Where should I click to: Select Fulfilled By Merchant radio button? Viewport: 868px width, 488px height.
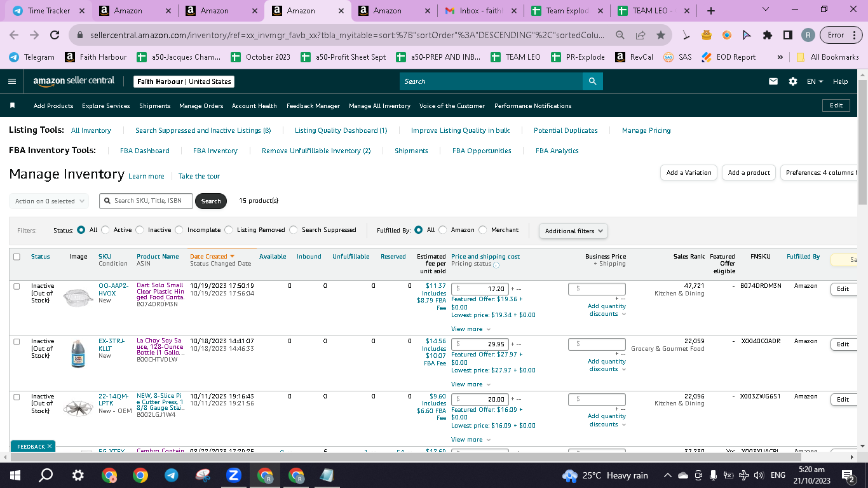tap(483, 230)
